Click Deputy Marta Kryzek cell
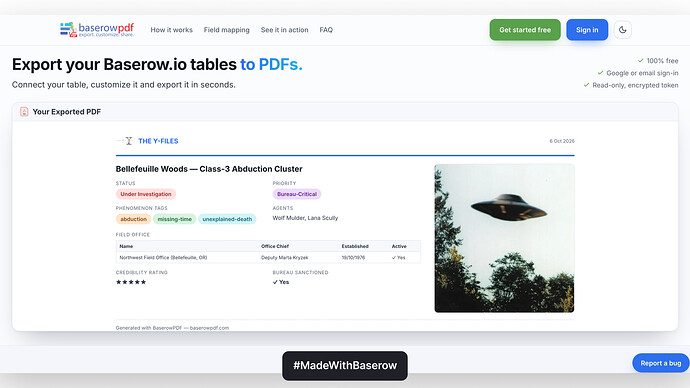 coord(285,258)
